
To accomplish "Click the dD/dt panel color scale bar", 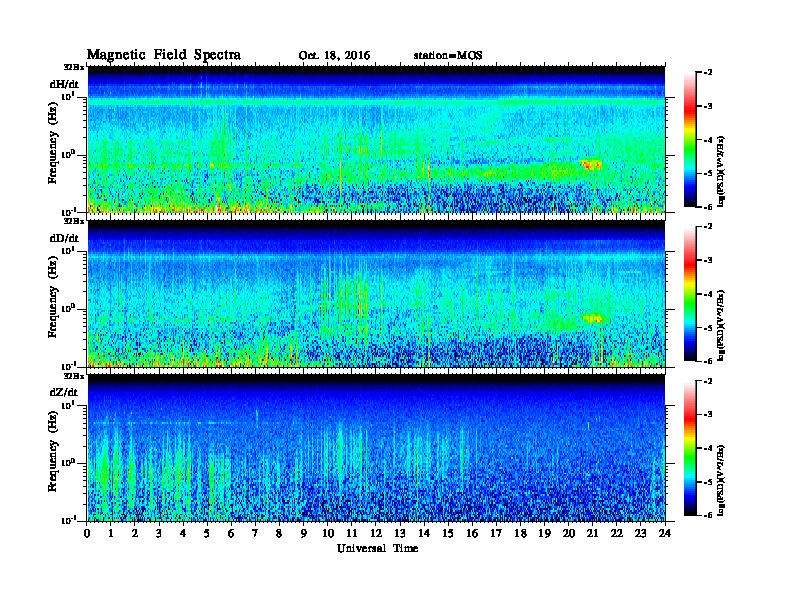I will (x=690, y=293).
